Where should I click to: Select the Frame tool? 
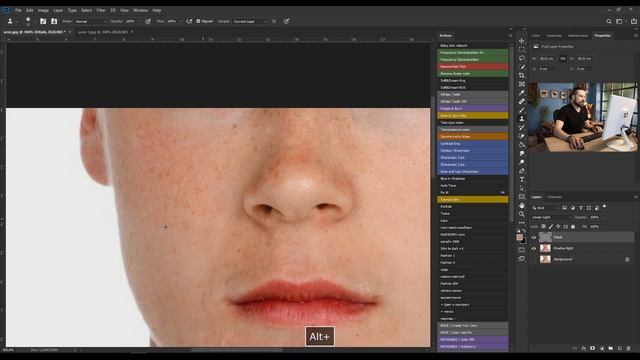522,84
